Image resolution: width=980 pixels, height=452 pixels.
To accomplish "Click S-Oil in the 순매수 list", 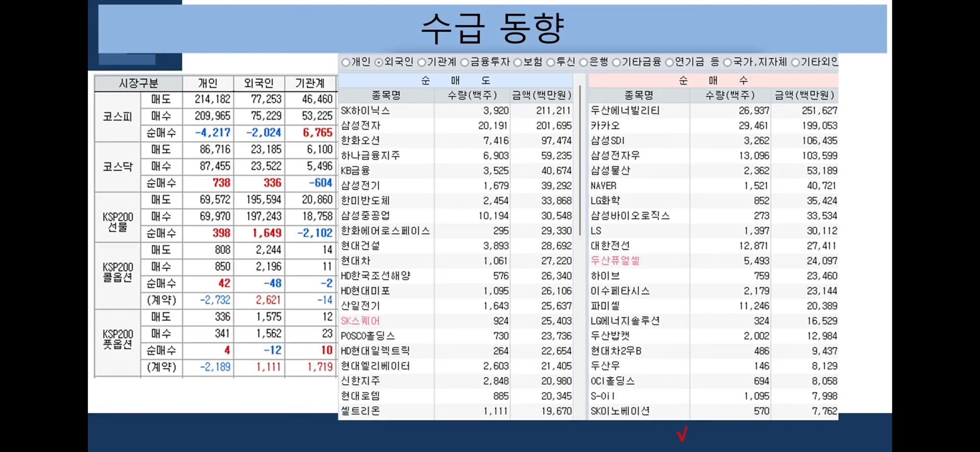I will [603, 396].
